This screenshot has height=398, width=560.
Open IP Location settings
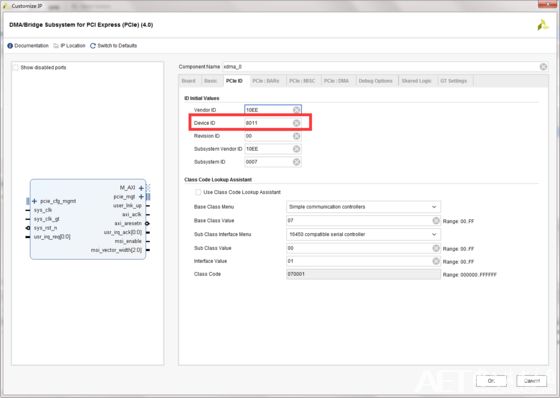70,46
